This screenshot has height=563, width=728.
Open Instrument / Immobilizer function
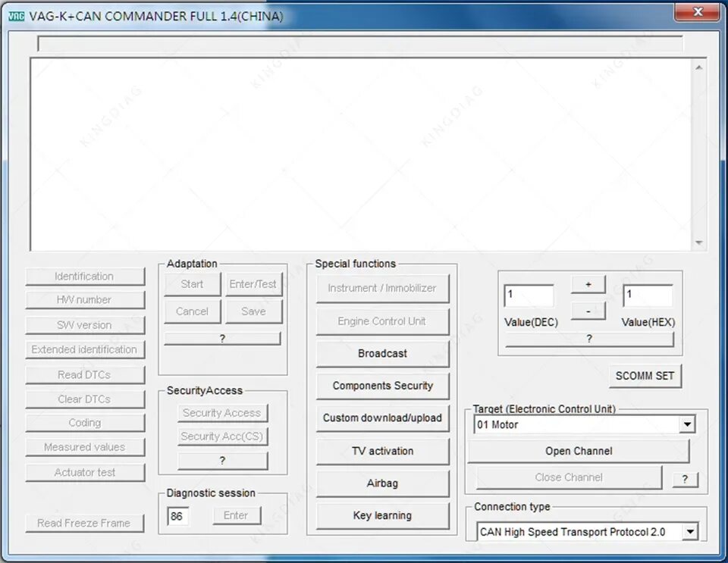[382, 289]
